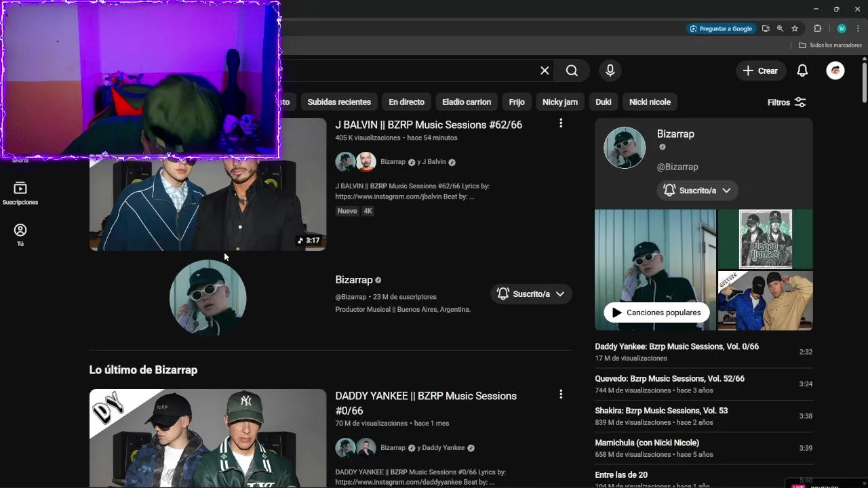Open more options for J BALVIN video

(560, 123)
